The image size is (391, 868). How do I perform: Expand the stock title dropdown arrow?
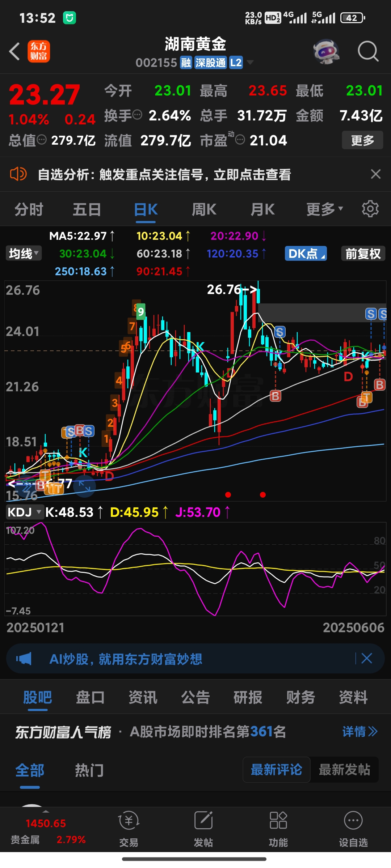point(250,63)
